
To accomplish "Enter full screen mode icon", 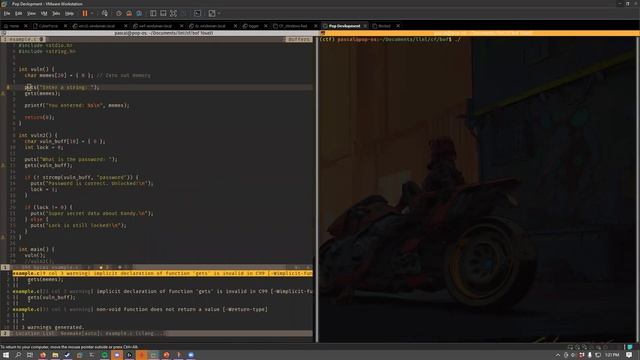I will pos(173,13).
